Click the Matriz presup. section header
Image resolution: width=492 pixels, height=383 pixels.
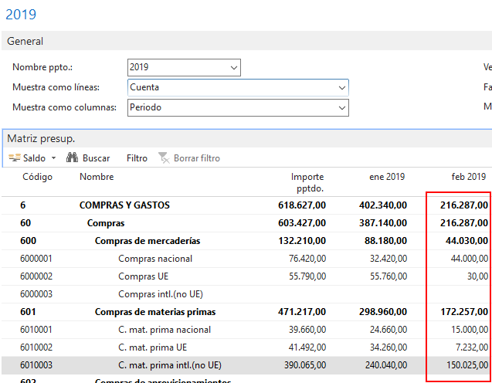247,138
